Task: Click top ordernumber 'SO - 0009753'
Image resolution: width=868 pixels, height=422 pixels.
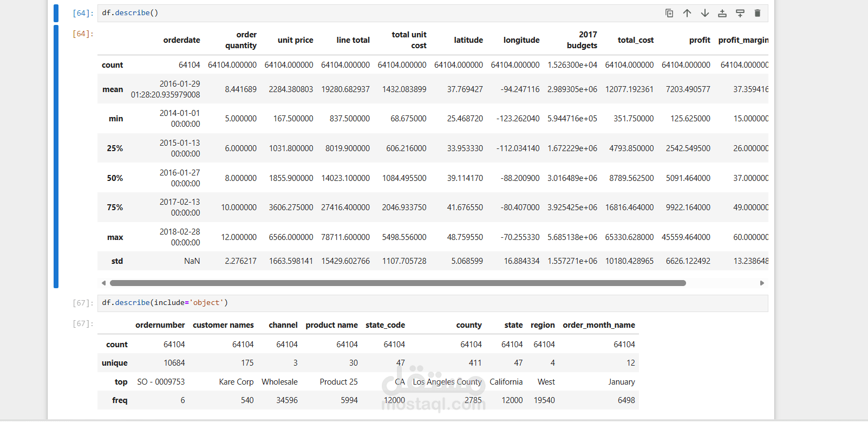Action: 161,382
